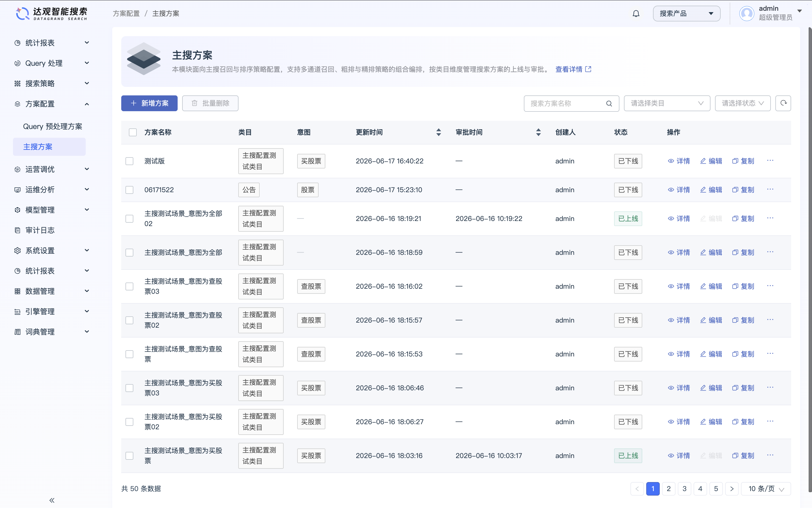This screenshot has height=508, width=812.
Task: Expand the 运营调优 menu chevron
Action: click(87, 169)
